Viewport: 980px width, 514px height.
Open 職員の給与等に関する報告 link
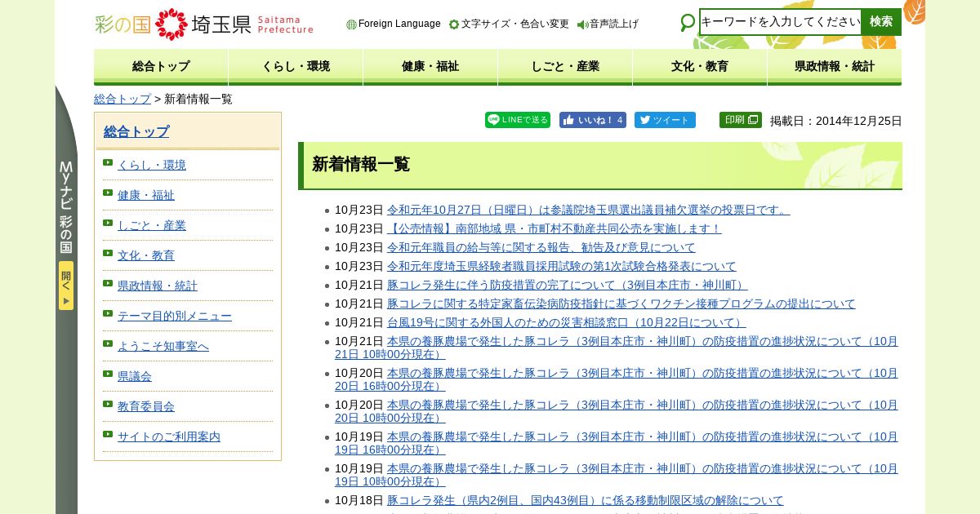click(x=541, y=247)
